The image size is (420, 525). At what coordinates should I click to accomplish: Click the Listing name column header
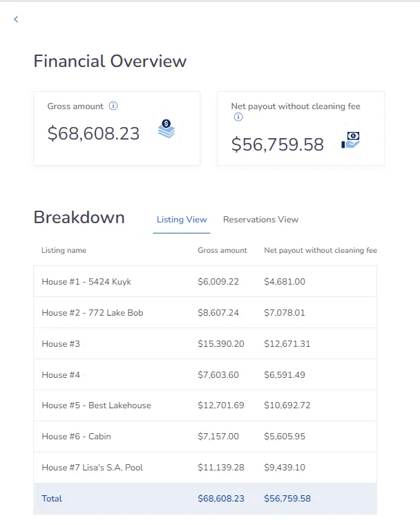pyautogui.click(x=64, y=251)
